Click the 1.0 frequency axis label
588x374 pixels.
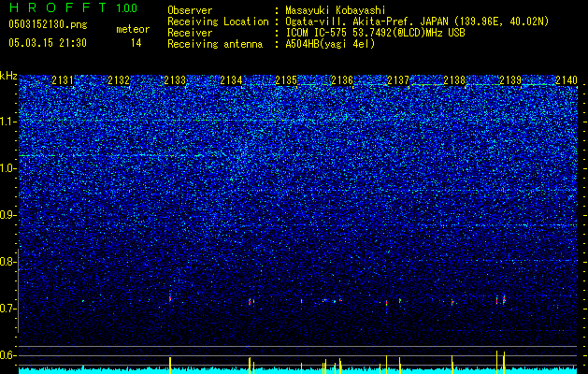point(7,168)
